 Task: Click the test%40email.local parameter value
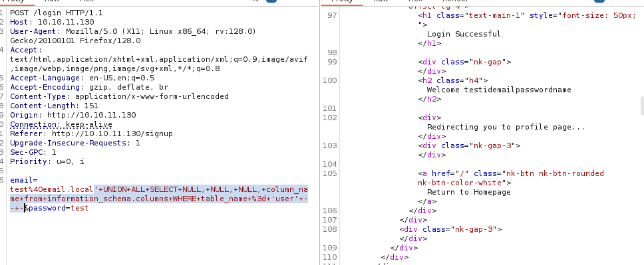tap(52, 189)
